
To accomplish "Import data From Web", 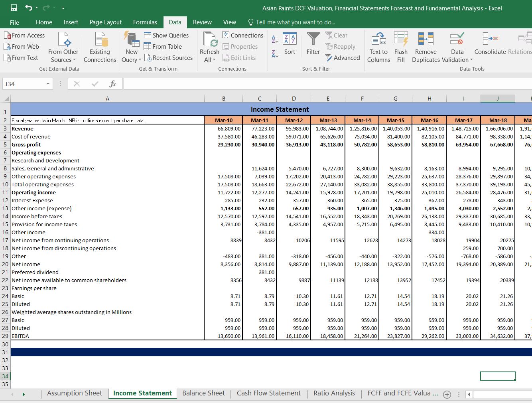I will pos(22,47).
